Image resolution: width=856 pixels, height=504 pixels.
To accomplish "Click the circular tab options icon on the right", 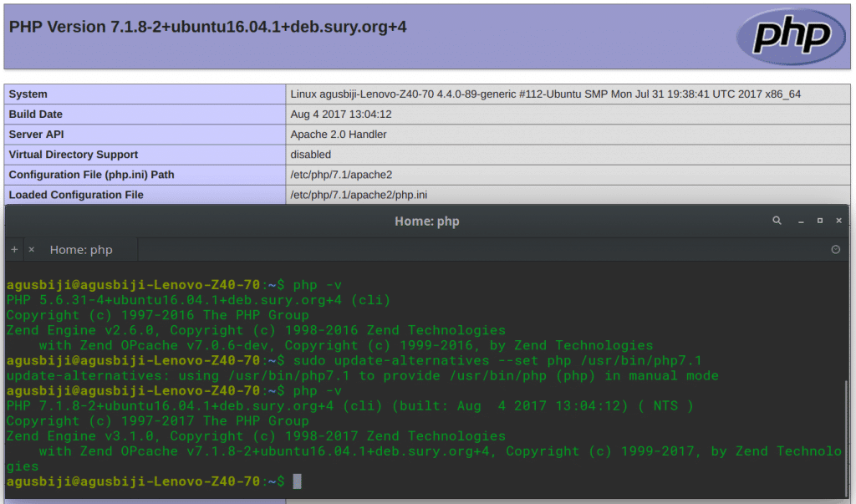I will point(836,249).
